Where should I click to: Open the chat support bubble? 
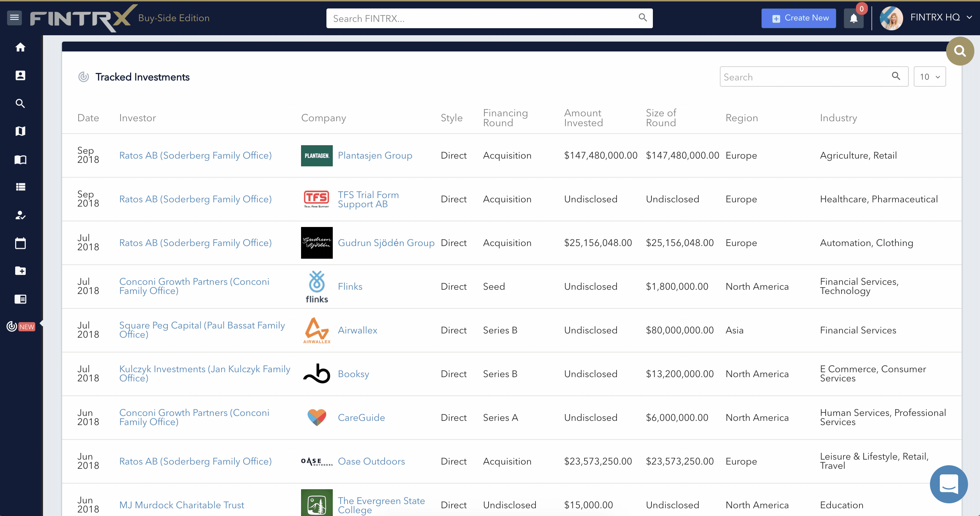click(948, 484)
